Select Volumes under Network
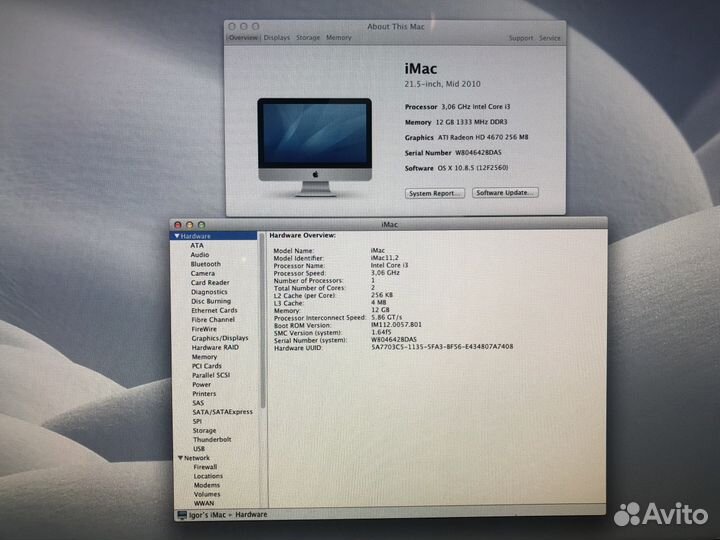The image size is (720, 540). (x=207, y=495)
